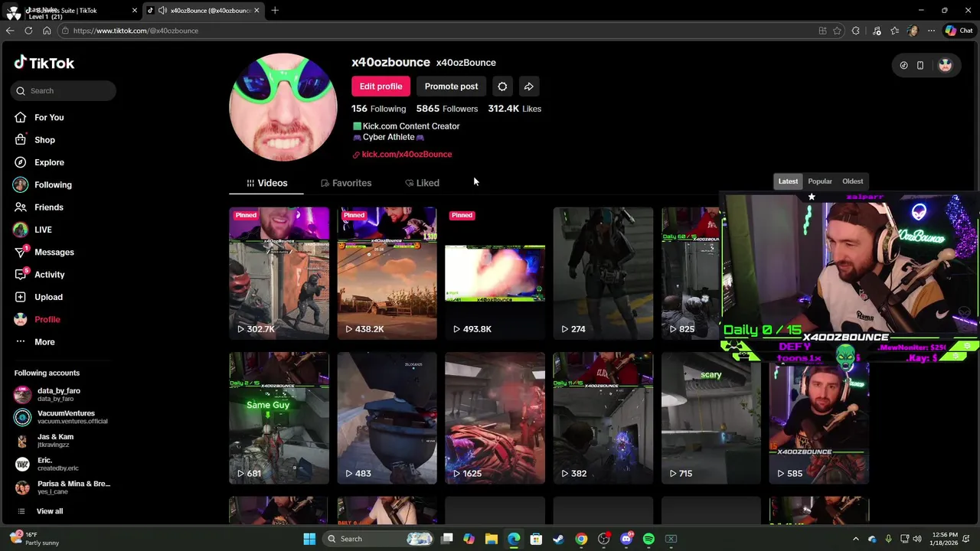Switch to the Favorites tab
Viewport: 980px width, 551px height.
click(x=346, y=183)
